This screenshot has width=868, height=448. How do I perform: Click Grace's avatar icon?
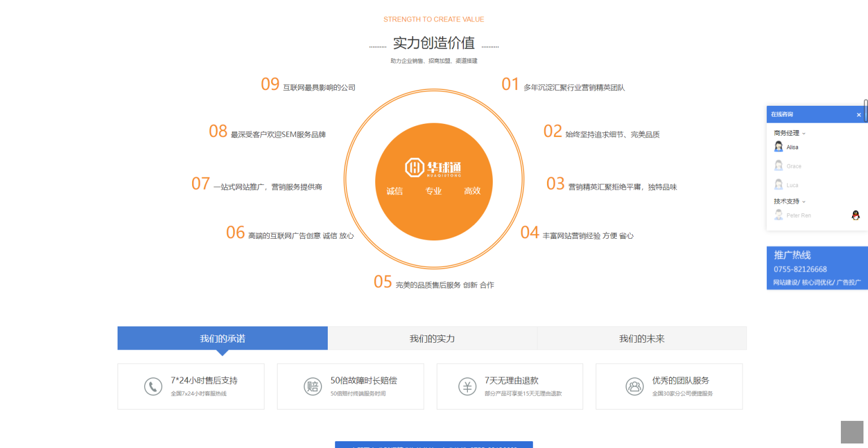point(779,166)
